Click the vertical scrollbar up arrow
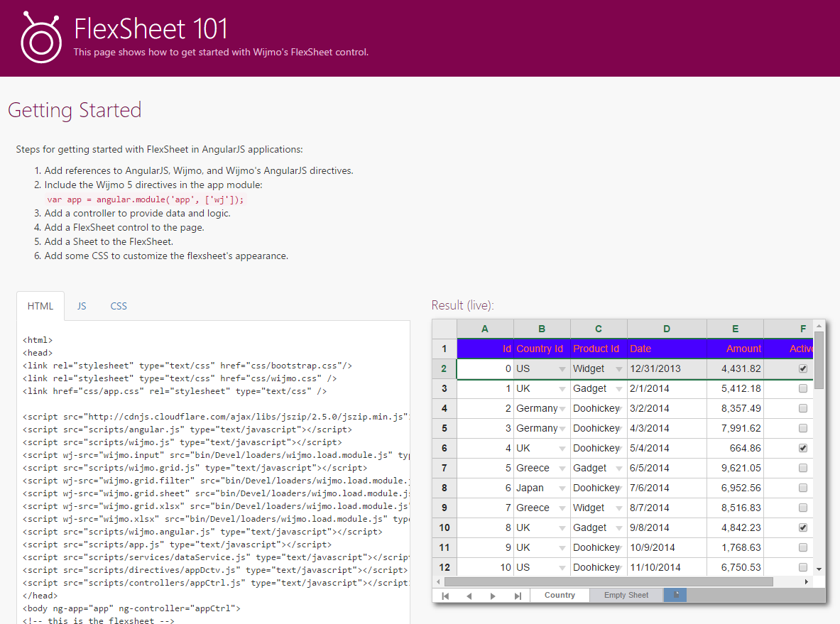Image resolution: width=840 pixels, height=624 pixels. pos(819,326)
